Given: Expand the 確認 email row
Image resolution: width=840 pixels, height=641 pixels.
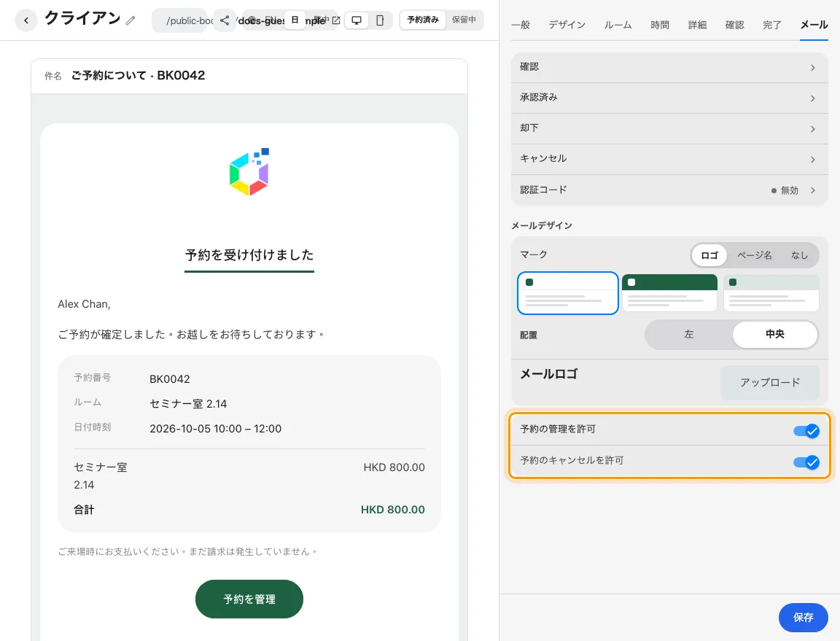Looking at the screenshot, I should click(669, 67).
